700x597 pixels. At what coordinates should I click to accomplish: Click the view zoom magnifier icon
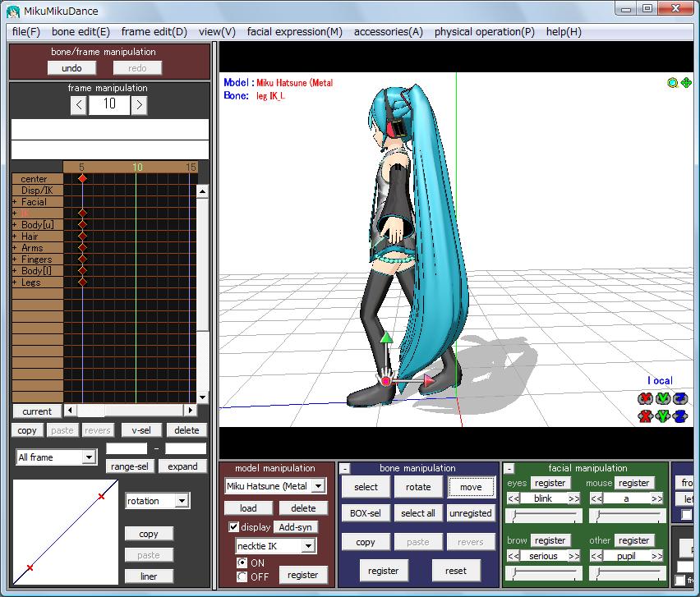point(672,83)
